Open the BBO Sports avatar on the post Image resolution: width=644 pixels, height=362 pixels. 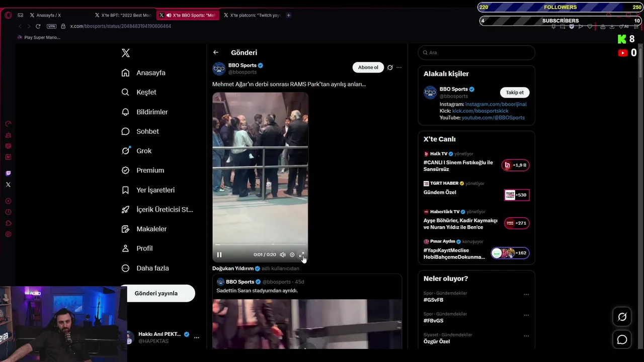click(219, 68)
